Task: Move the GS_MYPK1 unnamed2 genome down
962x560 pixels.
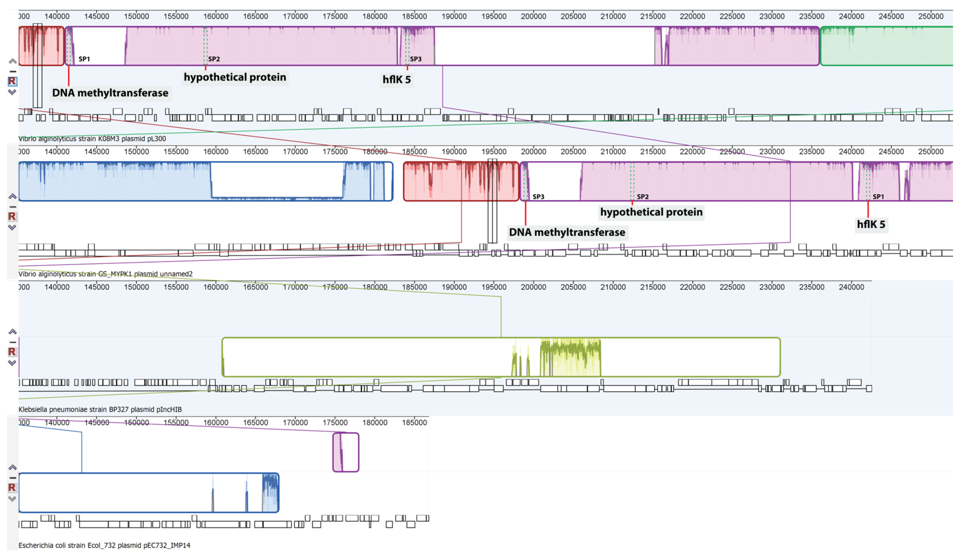Action: [12, 228]
